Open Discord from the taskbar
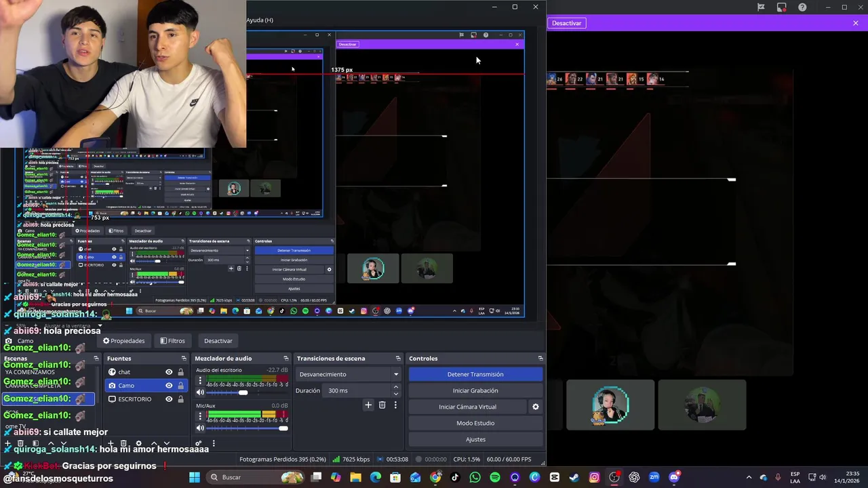The image size is (868, 488). pyautogui.click(x=674, y=477)
